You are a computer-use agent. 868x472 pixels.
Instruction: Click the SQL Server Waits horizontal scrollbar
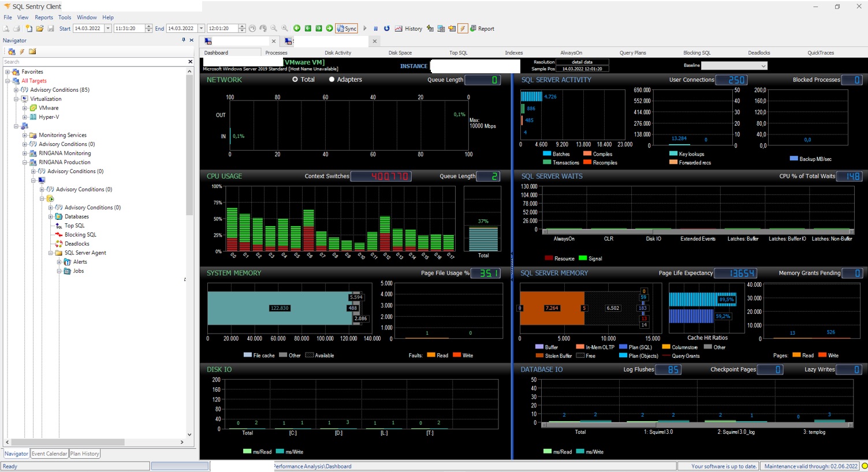pos(698,231)
